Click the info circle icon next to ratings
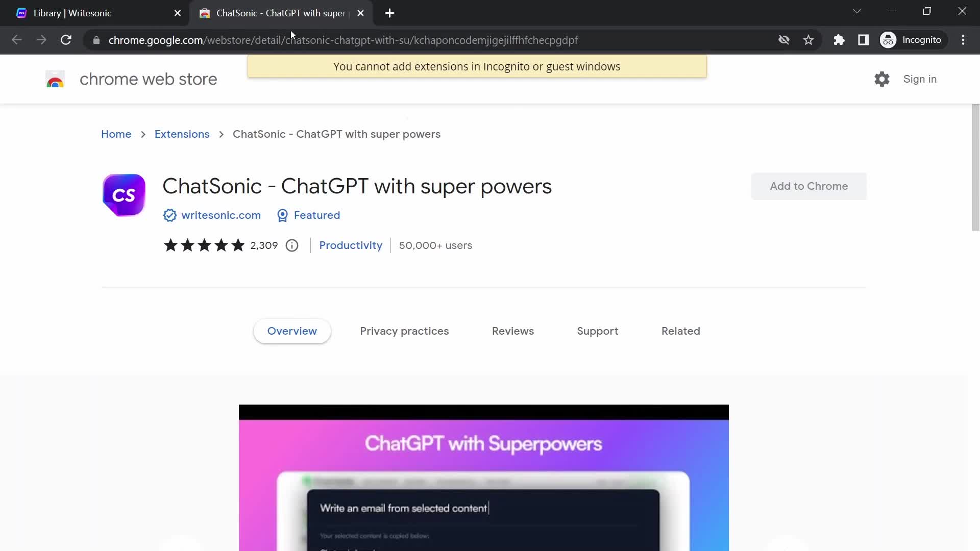Screen dimensions: 980x551 pyautogui.click(x=291, y=245)
